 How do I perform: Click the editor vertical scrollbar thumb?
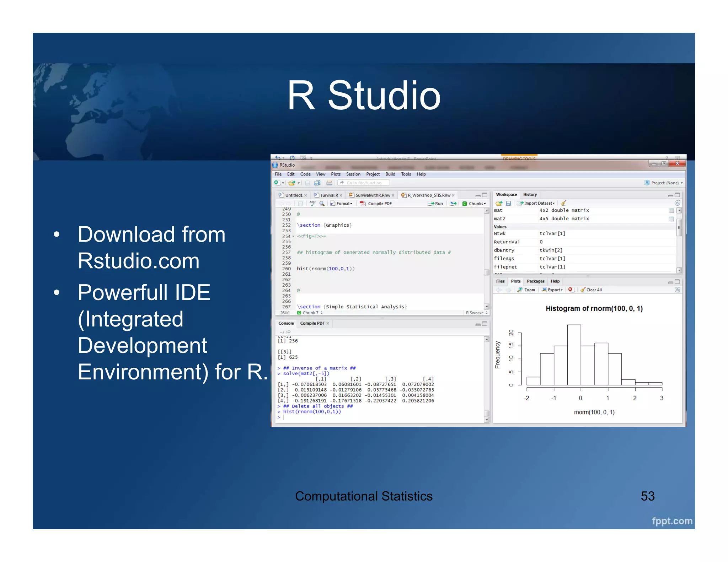pyautogui.click(x=487, y=272)
